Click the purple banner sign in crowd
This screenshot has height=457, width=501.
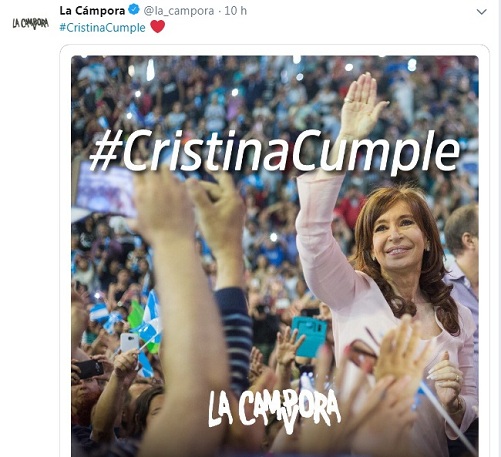(x=106, y=188)
